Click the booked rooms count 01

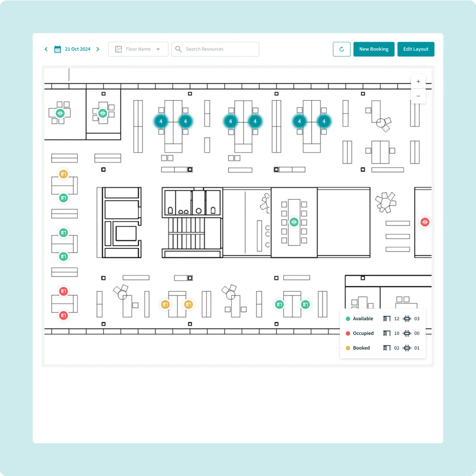point(417,348)
